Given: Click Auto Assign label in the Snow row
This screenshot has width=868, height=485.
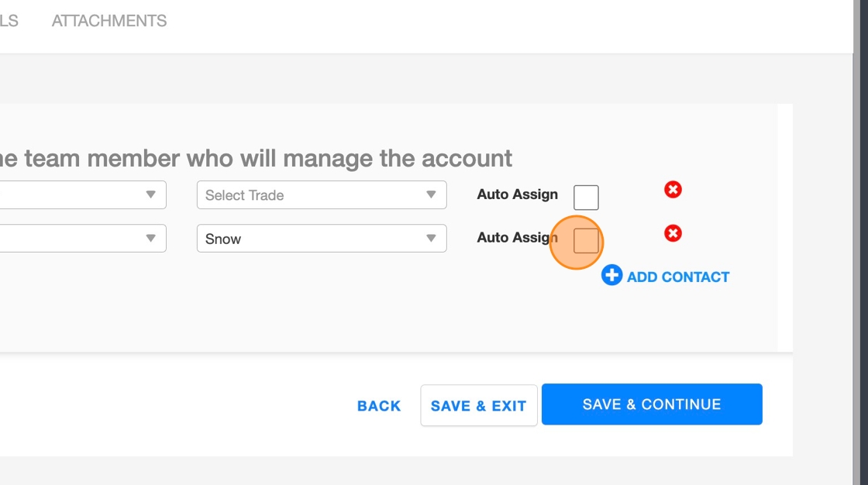Looking at the screenshot, I should coord(517,238).
